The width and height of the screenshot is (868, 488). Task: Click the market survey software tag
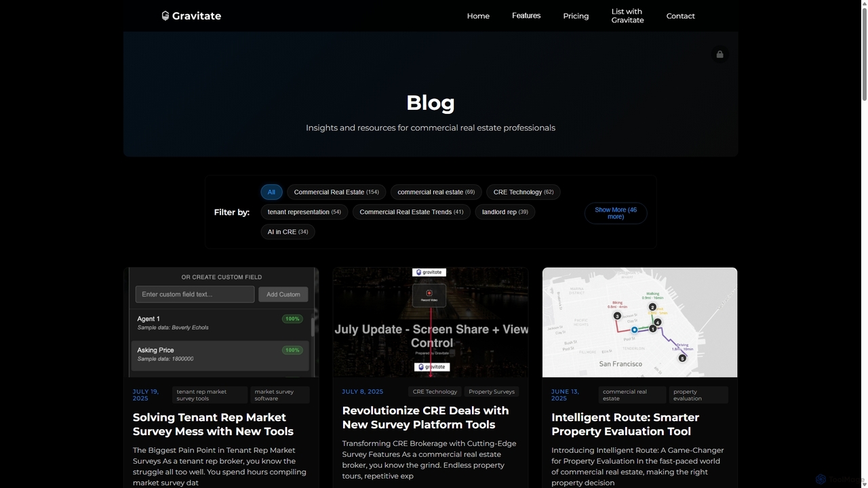(x=280, y=394)
